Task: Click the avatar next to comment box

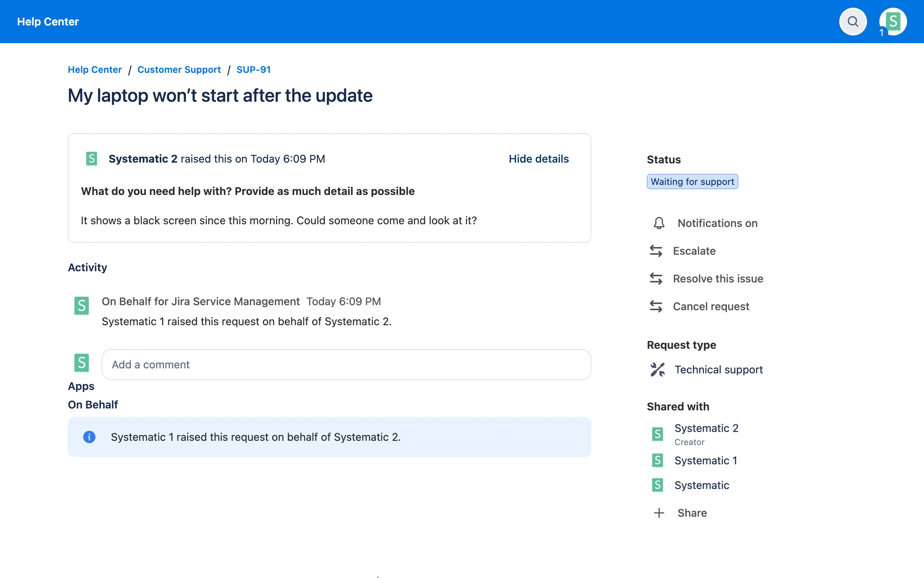Action: pyautogui.click(x=82, y=363)
